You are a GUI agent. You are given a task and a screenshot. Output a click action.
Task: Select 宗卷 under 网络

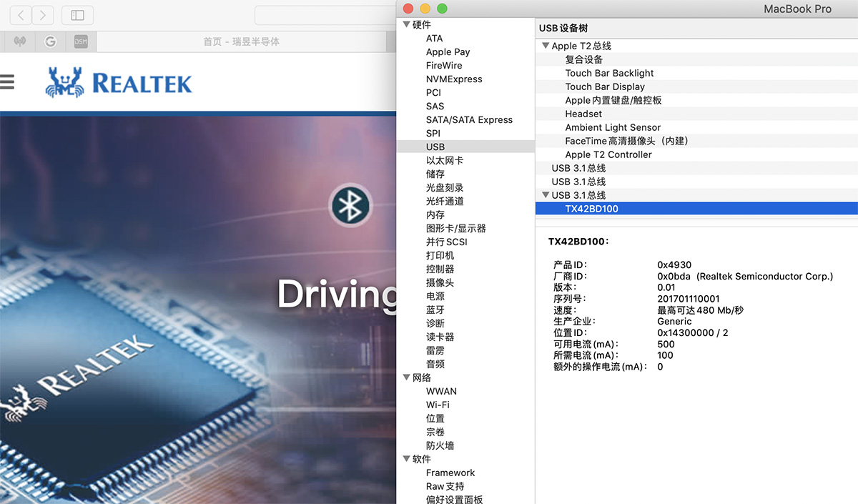(x=435, y=433)
